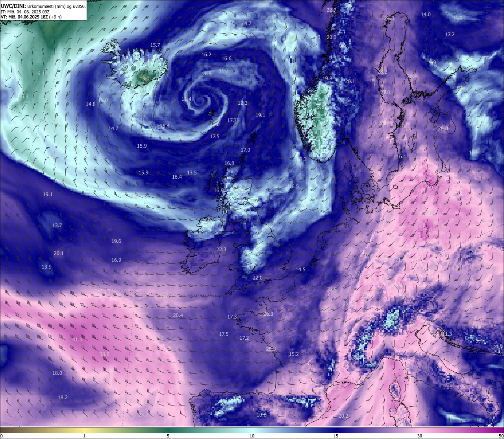
Task: Click the 19.8 value label
Action: tap(327, 79)
